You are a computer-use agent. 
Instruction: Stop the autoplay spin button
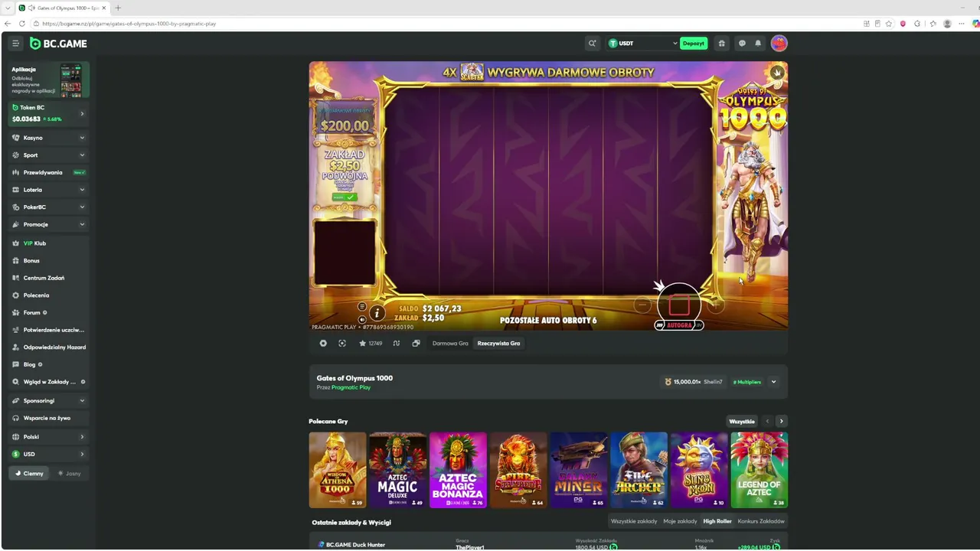click(x=679, y=305)
